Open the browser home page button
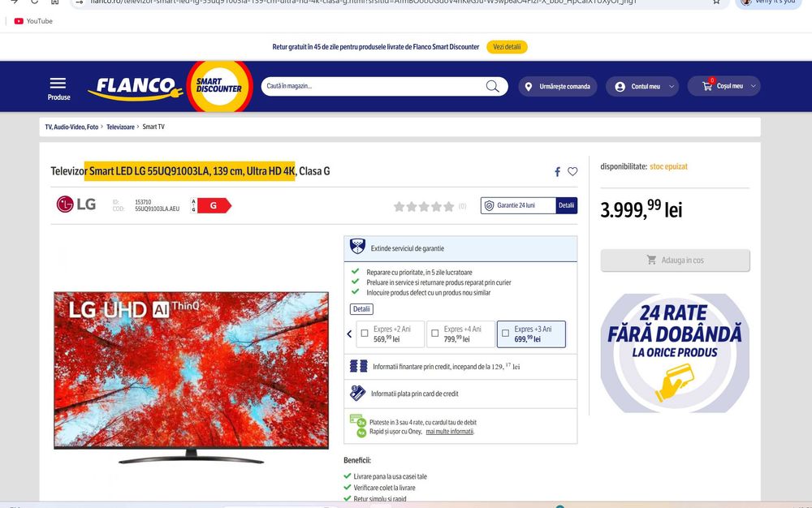 (x=54, y=2)
